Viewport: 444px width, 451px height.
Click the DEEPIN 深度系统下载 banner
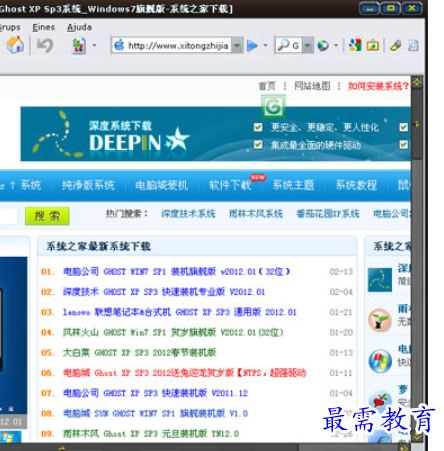215,134
